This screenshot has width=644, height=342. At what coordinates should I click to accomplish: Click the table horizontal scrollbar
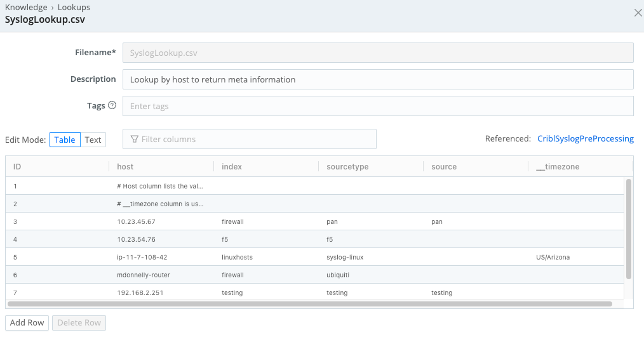tap(310, 304)
